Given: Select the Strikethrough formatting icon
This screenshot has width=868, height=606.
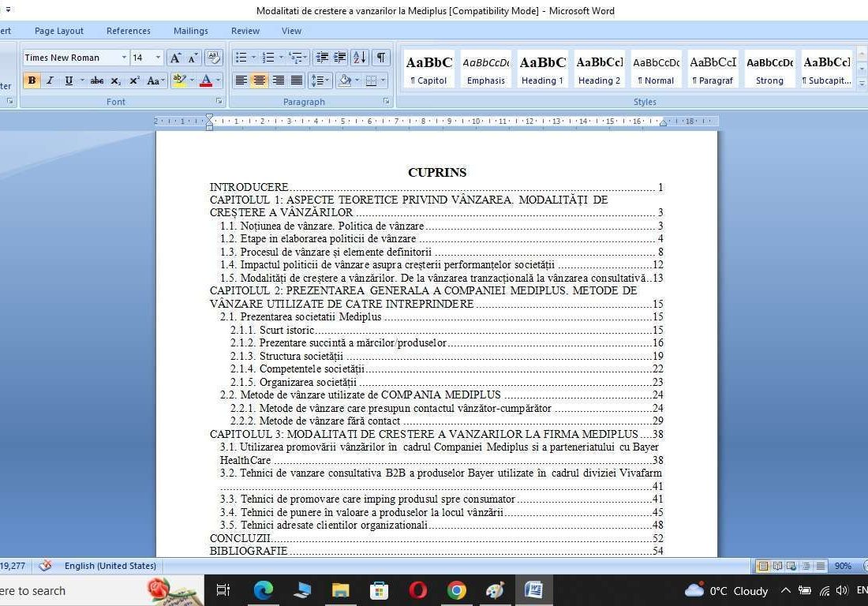Looking at the screenshot, I should tap(97, 80).
